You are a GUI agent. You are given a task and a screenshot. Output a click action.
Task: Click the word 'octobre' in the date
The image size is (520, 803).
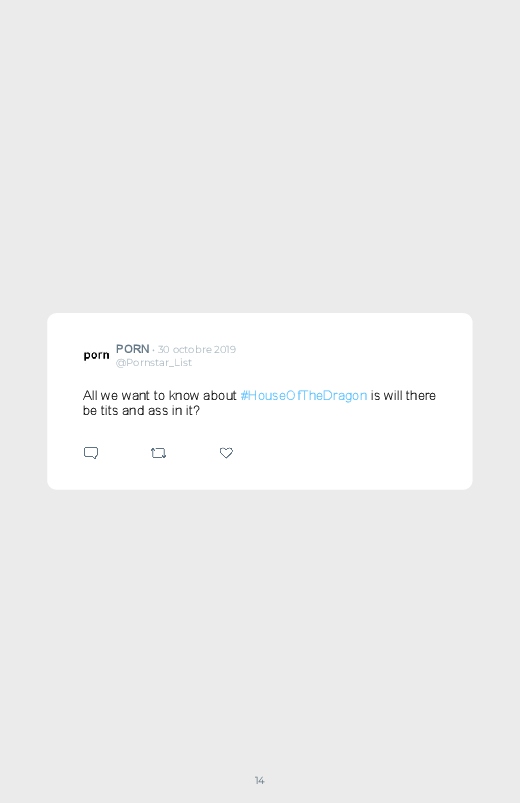tap(192, 349)
